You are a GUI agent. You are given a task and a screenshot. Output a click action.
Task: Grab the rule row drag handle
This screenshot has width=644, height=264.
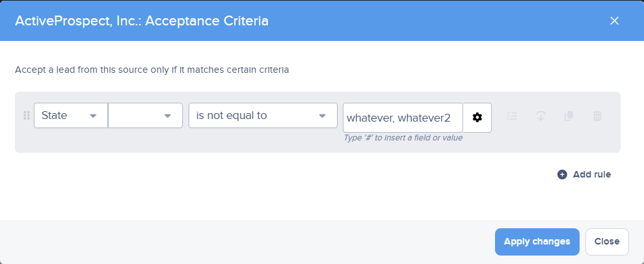27,116
